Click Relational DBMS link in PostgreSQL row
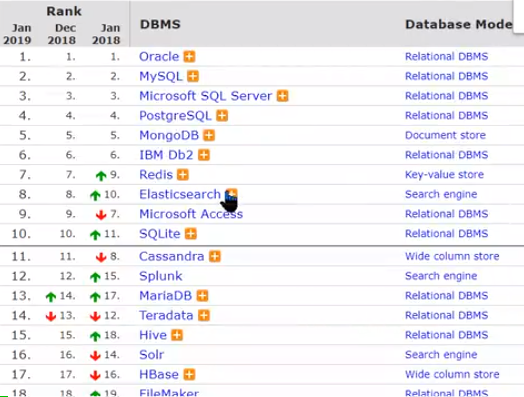Viewport: 524px width, 397px height. coord(447,116)
